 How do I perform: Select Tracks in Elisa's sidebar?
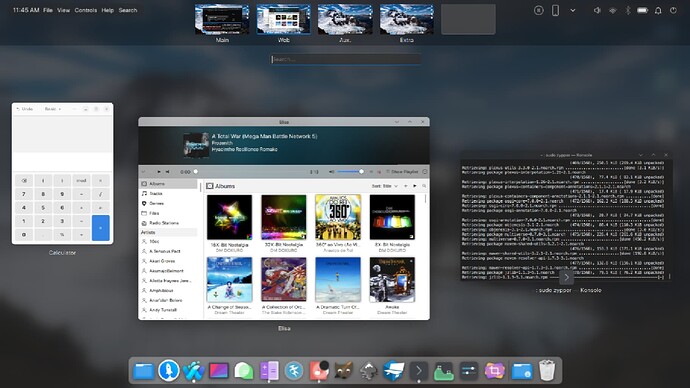pyautogui.click(x=169, y=194)
